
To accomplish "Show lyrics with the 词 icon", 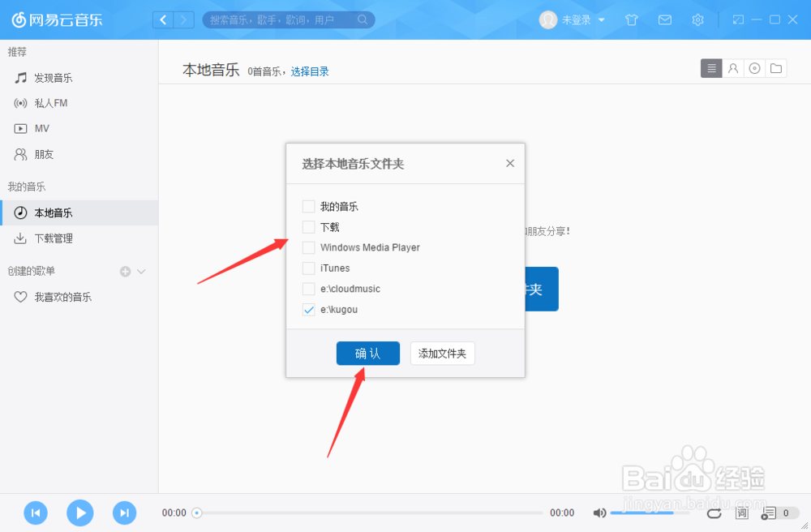I will pyautogui.click(x=742, y=513).
